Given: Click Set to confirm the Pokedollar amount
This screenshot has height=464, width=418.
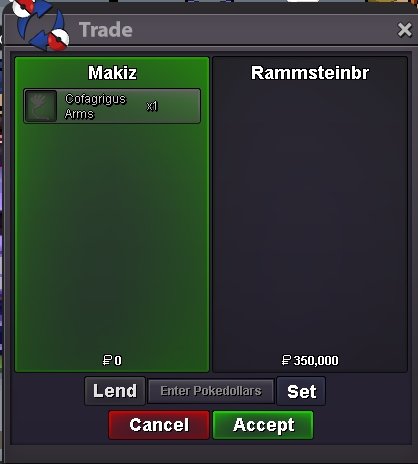Looking at the screenshot, I should click(301, 391).
